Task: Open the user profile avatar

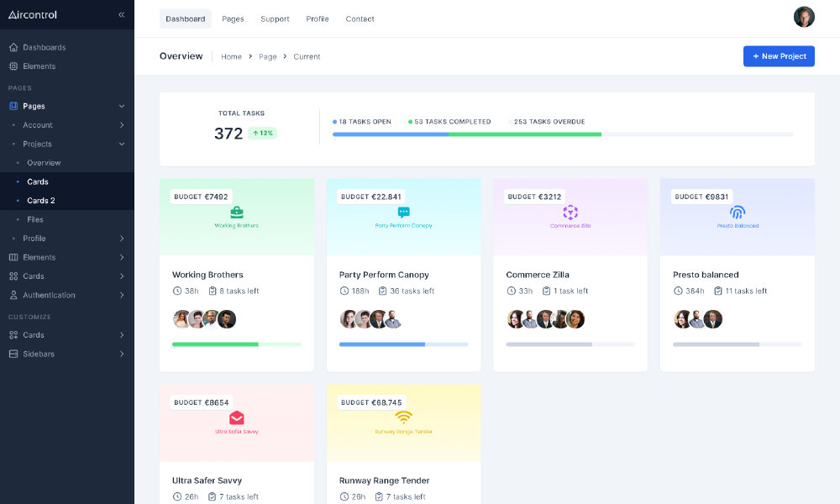Action: coord(804,18)
